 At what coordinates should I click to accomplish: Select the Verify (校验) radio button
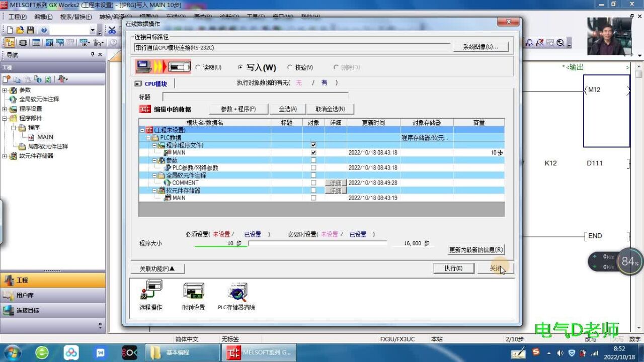[290, 67]
